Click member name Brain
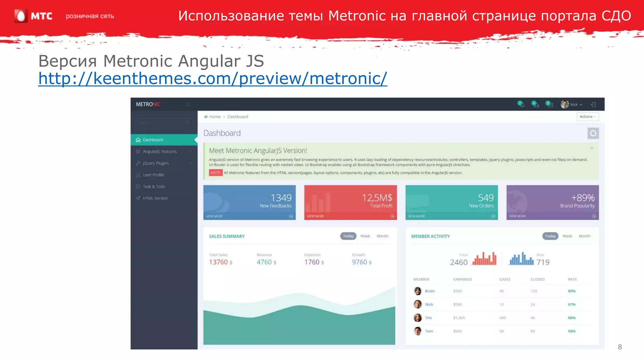 [430, 291]
